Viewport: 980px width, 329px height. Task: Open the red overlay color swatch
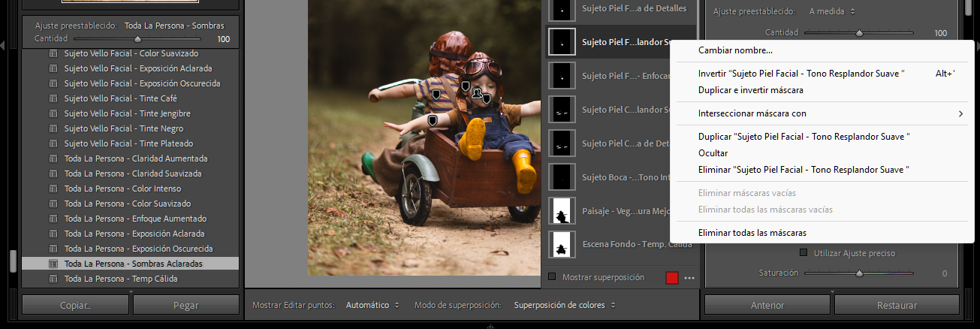point(672,278)
